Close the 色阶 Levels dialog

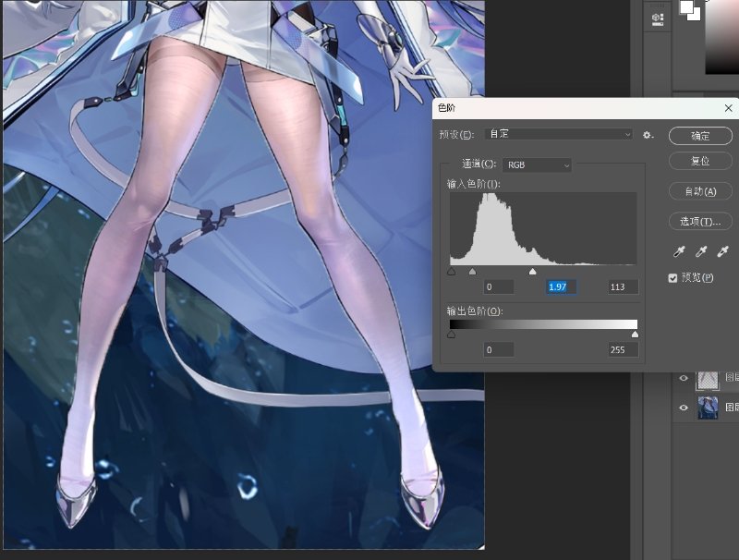pos(728,108)
